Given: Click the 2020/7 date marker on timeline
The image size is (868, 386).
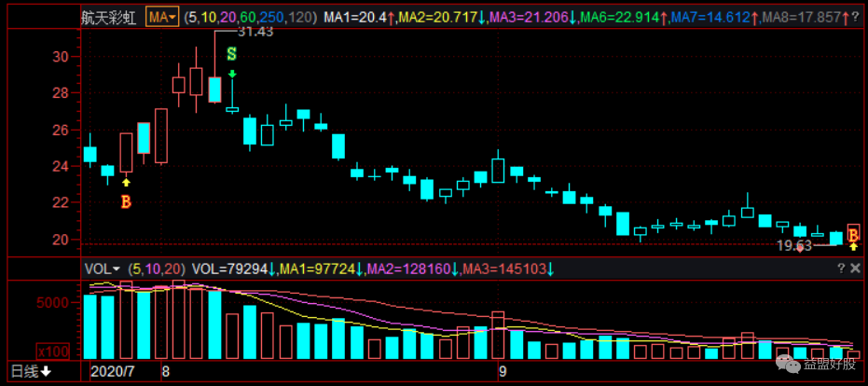Looking at the screenshot, I should pos(112,371).
